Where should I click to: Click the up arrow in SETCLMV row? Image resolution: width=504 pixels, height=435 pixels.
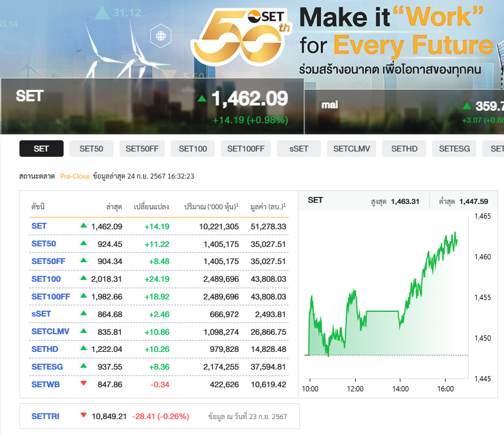84,331
